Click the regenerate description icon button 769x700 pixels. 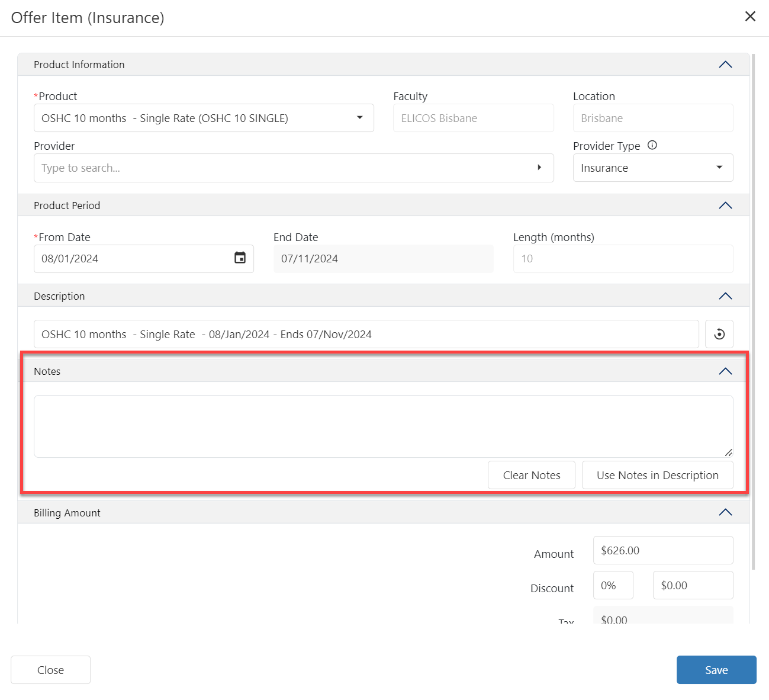(719, 334)
